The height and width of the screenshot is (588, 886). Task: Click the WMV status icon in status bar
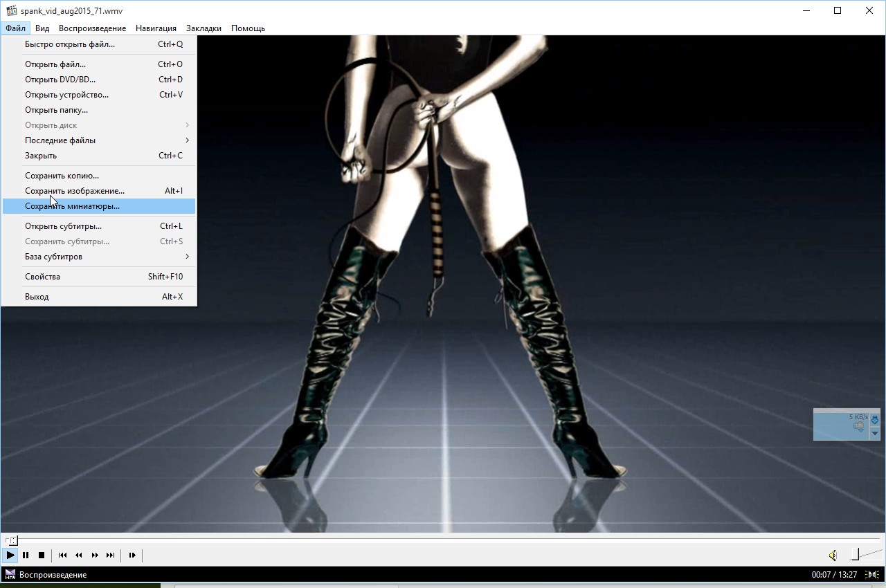10,574
